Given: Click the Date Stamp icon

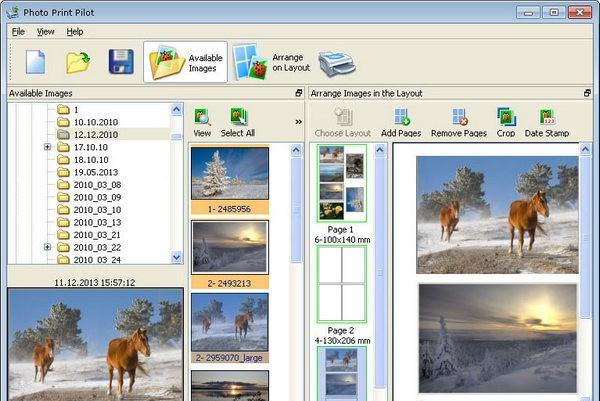Looking at the screenshot, I should [x=547, y=122].
